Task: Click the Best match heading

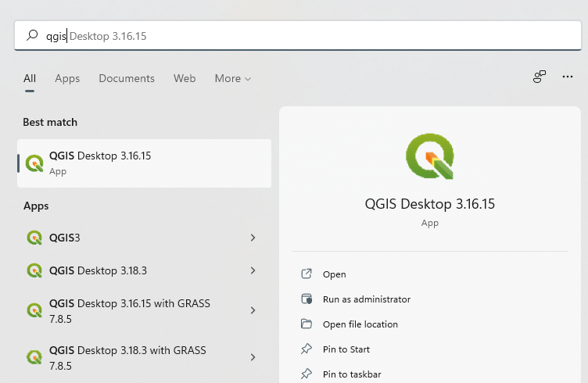Action: click(50, 122)
